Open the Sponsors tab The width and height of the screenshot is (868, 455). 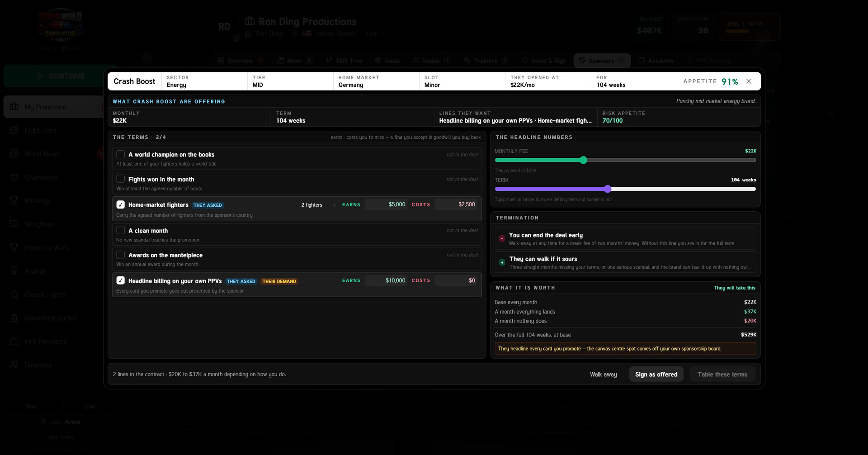click(602, 61)
